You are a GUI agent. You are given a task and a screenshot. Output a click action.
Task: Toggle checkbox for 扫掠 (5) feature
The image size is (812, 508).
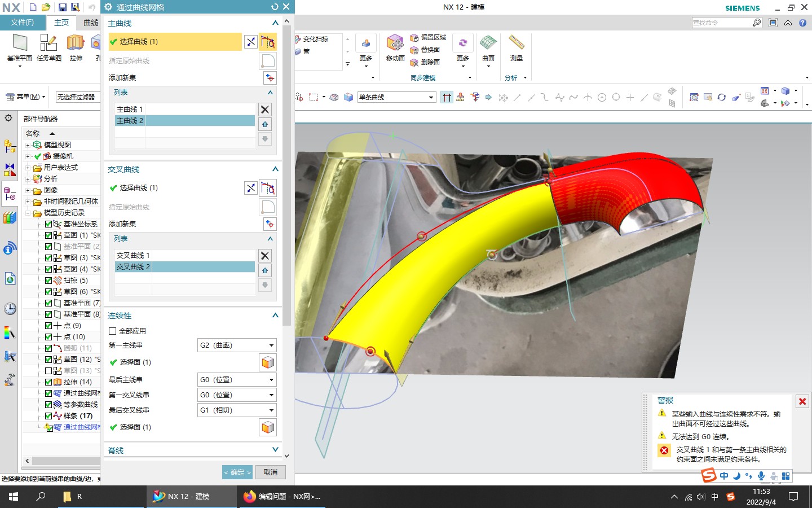(48, 281)
